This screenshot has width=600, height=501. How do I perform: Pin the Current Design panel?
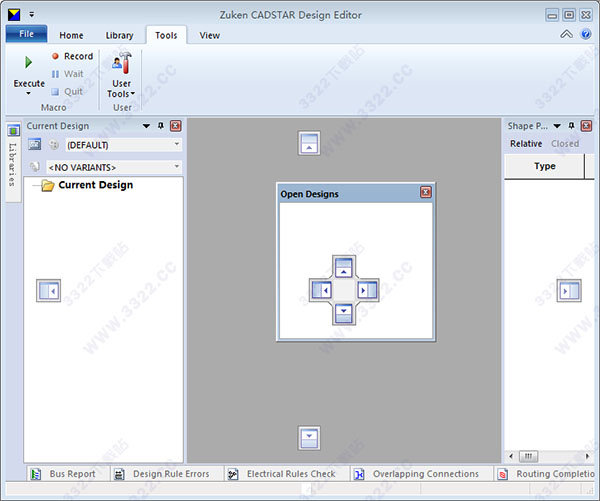click(161, 126)
